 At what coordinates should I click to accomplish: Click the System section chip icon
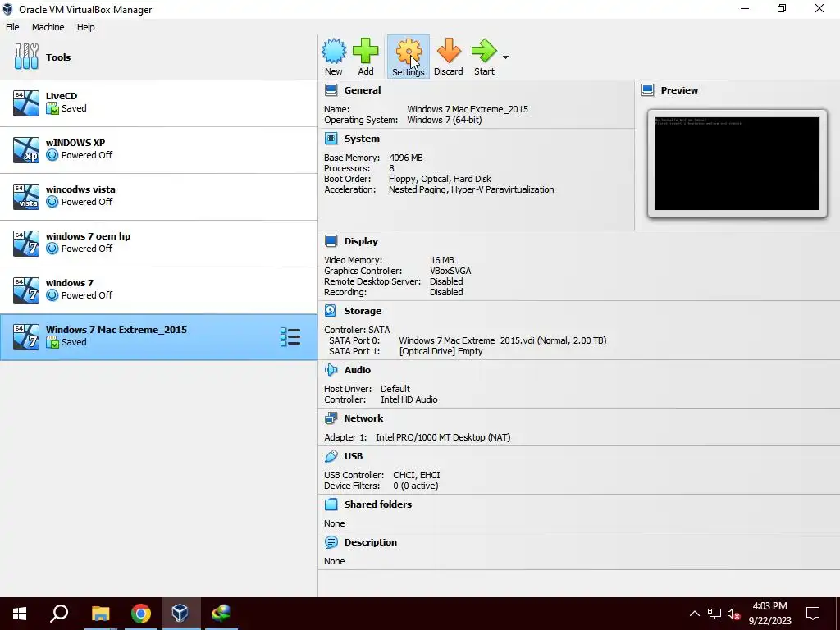pyautogui.click(x=331, y=138)
